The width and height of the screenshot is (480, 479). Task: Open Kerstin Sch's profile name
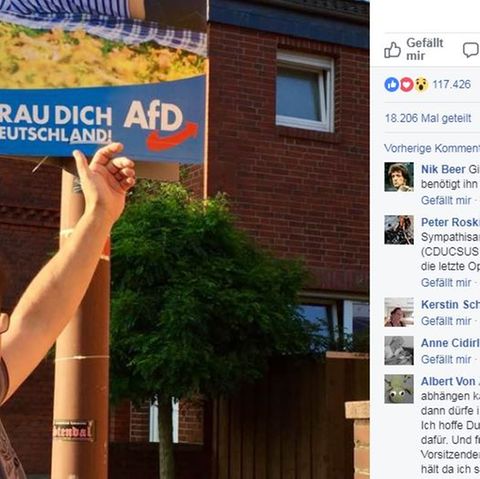[x=450, y=304]
